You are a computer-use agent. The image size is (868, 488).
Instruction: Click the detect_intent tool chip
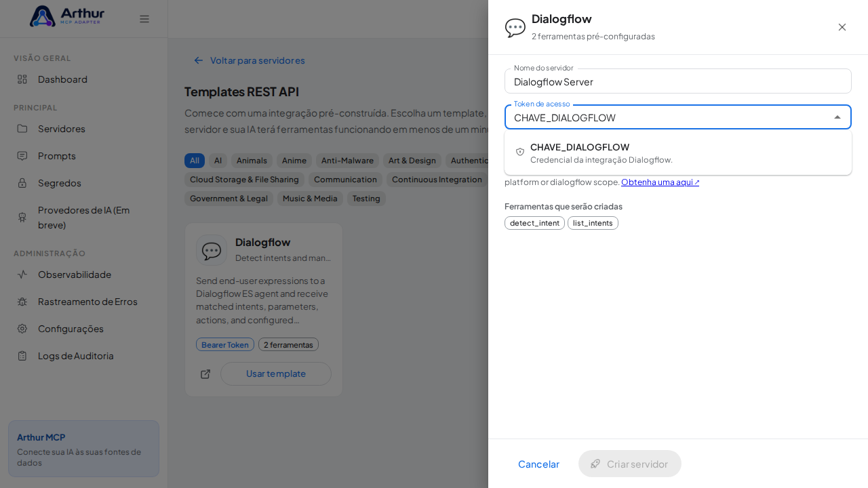pyautogui.click(x=534, y=223)
